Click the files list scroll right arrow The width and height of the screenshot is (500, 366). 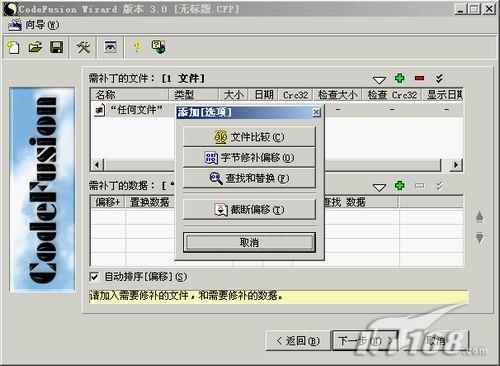[x=456, y=165]
